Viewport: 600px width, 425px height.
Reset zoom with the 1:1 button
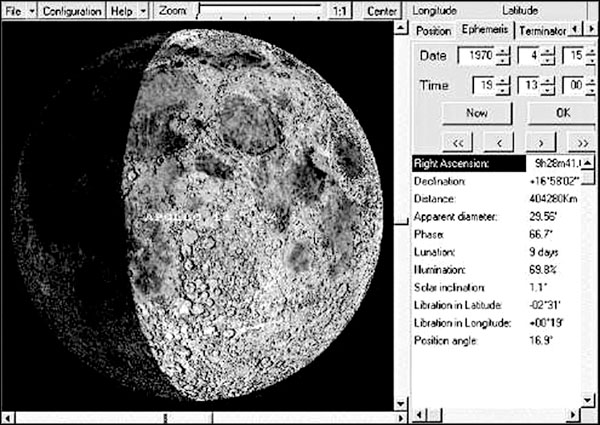coord(340,11)
